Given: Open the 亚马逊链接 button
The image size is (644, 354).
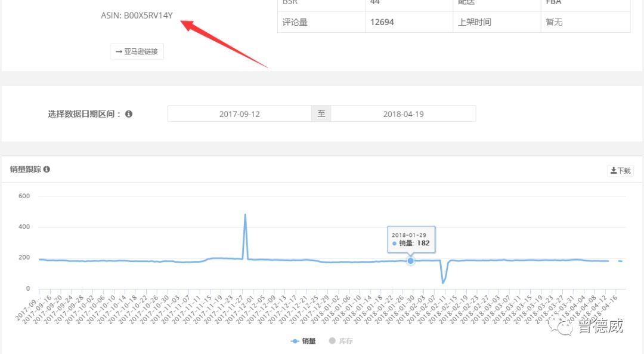Looking at the screenshot, I should pos(137,52).
